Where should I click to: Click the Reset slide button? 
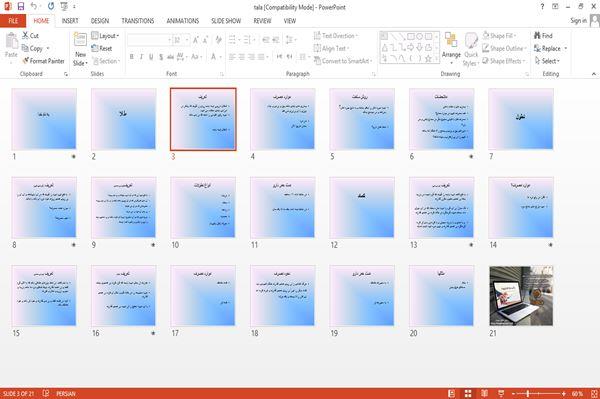tap(102, 48)
